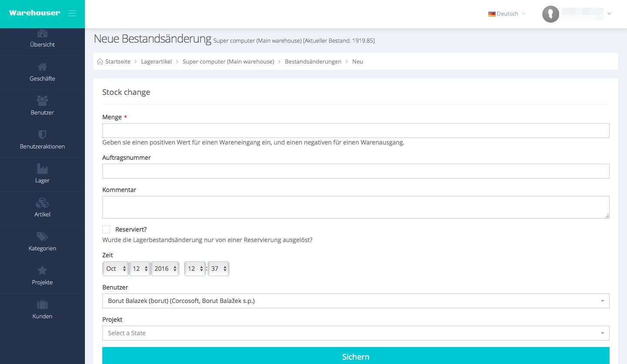Go to Lagerartikel in the breadcrumb

156,61
